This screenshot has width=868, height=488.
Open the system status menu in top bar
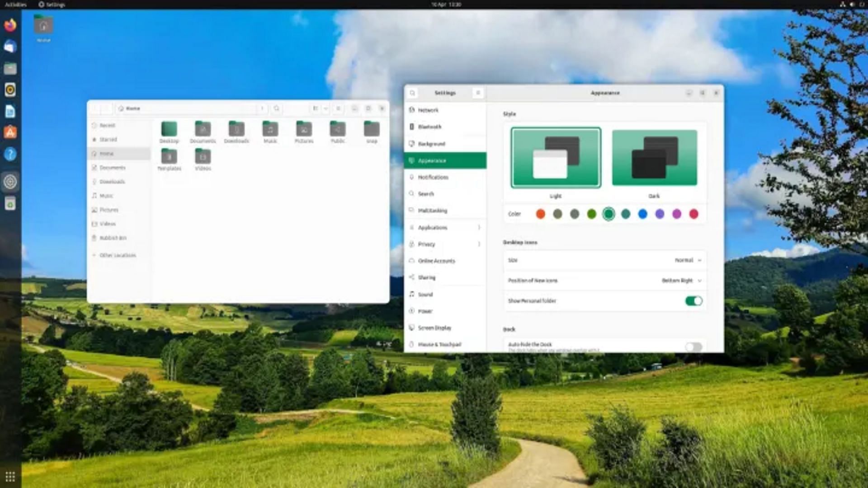point(852,5)
